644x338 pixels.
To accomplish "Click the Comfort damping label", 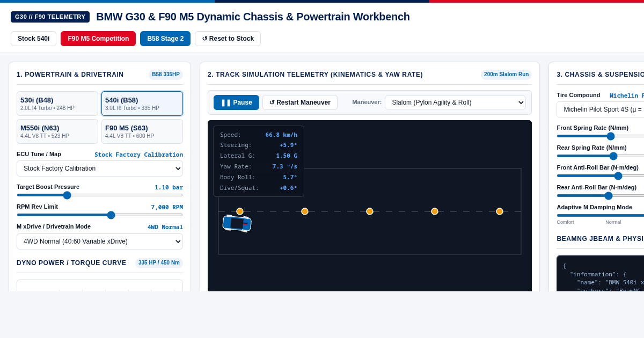I will [x=565, y=222].
